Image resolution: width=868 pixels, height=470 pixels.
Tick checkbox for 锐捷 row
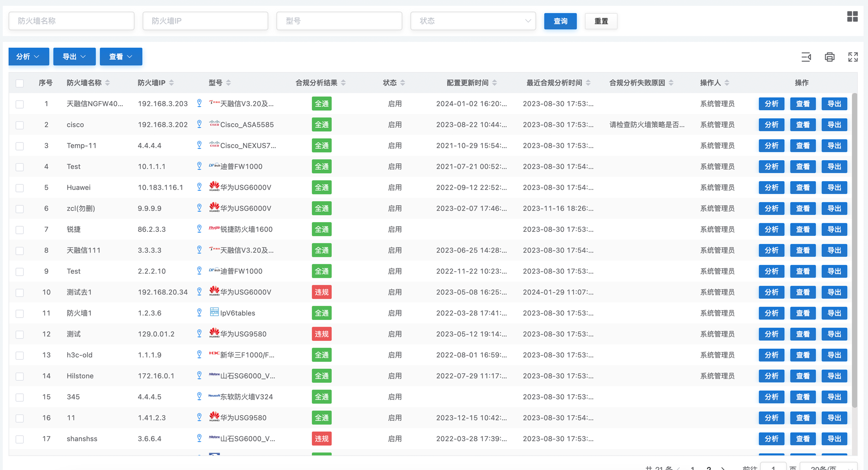(20, 230)
